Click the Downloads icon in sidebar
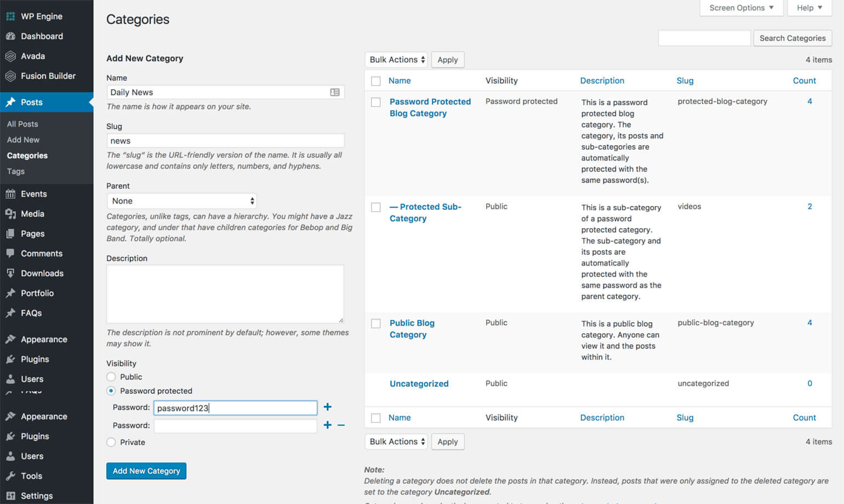Viewport: 844px width, 504px height. [10, 273]
